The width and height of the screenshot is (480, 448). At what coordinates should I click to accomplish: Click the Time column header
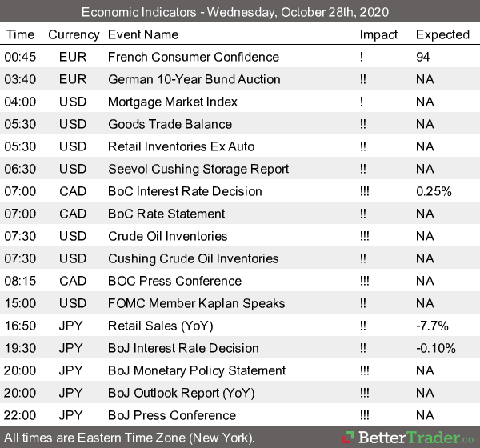20,34
